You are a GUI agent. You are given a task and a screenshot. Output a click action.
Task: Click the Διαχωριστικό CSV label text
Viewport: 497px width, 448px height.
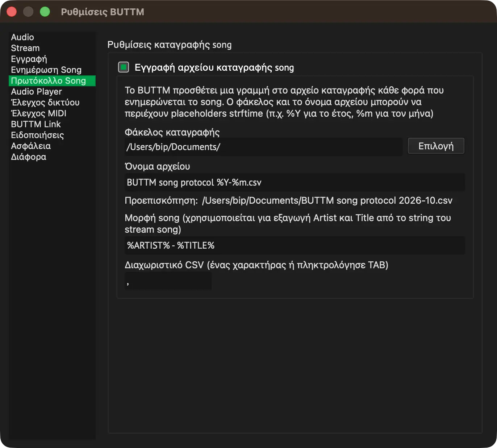tap(256, 265)
